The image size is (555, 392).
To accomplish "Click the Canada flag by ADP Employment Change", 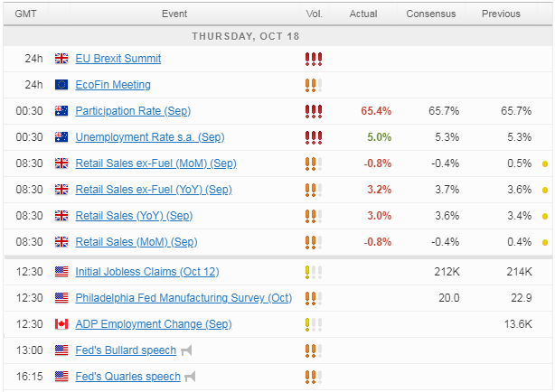I will coord(61,323).
